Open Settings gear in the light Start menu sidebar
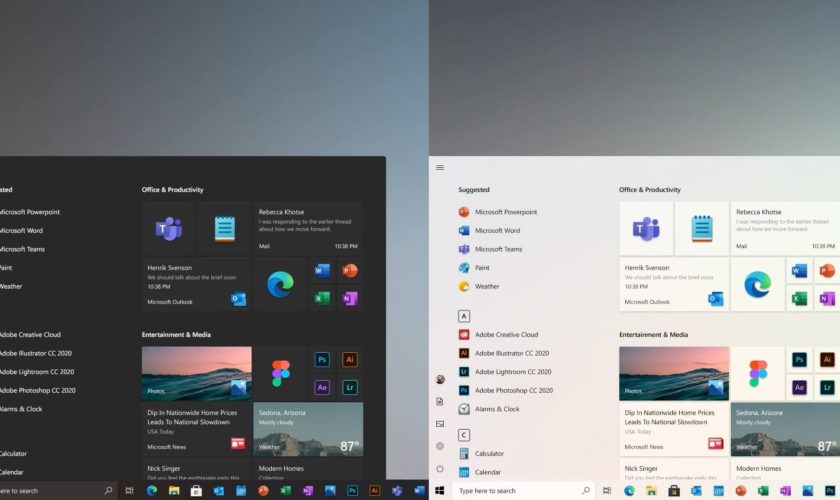The height and width of the screenshot is (500, 840). pos(440,446)
